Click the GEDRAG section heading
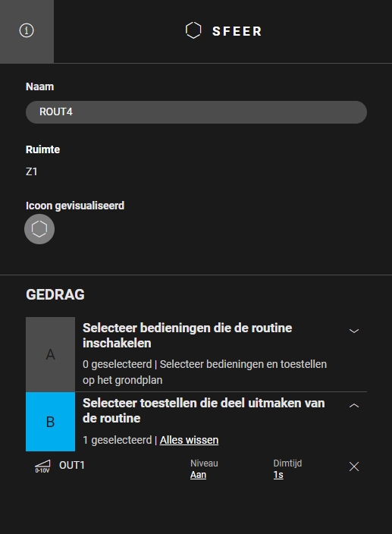 coord(55,295)
